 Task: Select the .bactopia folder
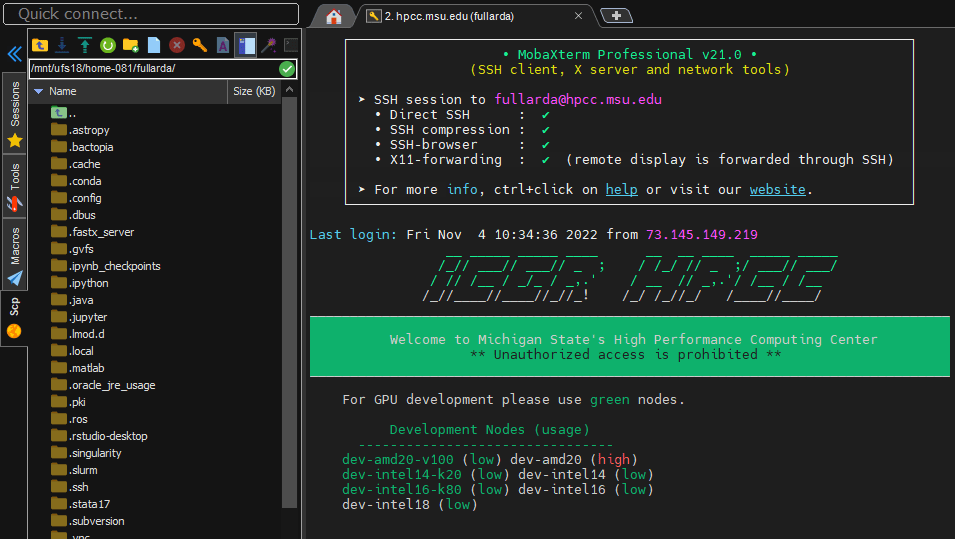tap(82, 147)
